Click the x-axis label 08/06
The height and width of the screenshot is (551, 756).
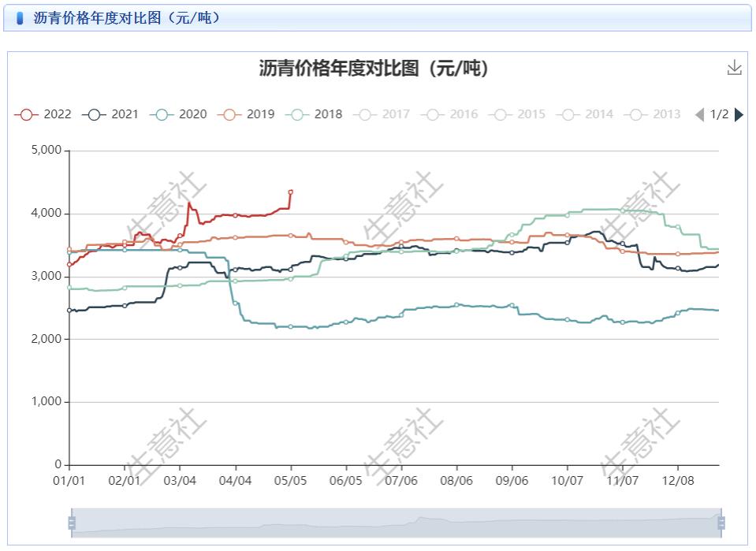[x=456, y=481]
